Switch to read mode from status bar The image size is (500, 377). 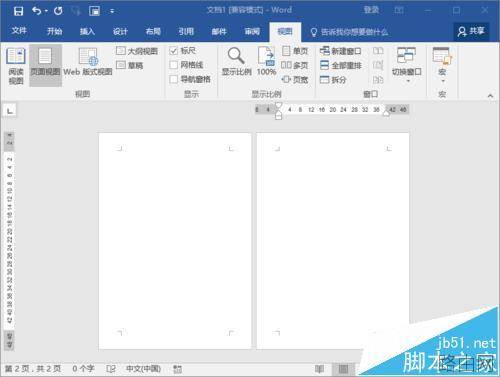[319, 369]
